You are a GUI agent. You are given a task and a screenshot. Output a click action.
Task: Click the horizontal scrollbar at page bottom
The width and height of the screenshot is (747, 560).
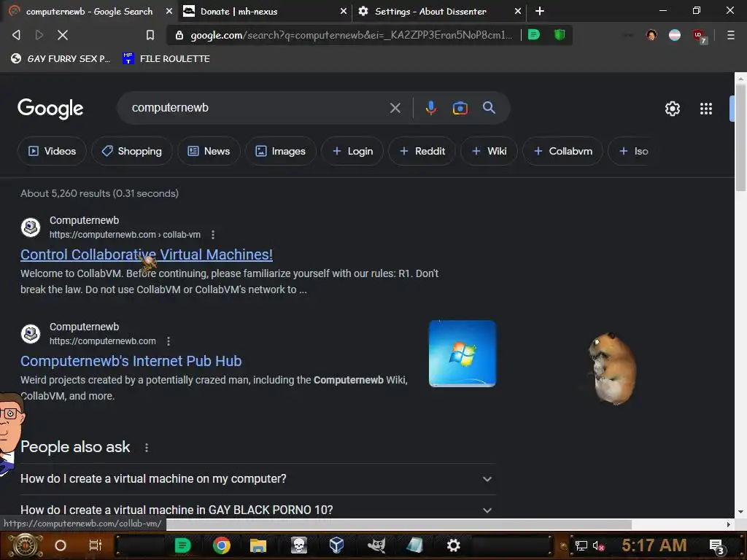coord(399,524)
